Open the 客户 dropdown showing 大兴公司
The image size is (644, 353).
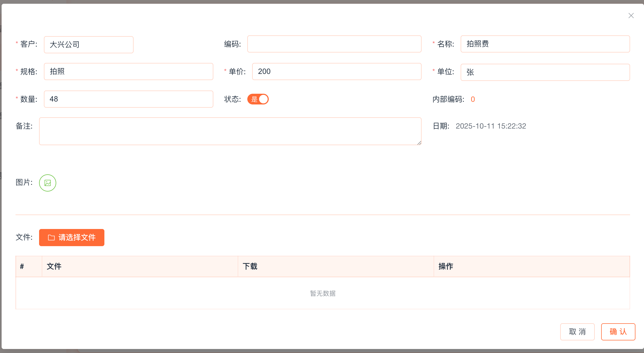point(89,45)
